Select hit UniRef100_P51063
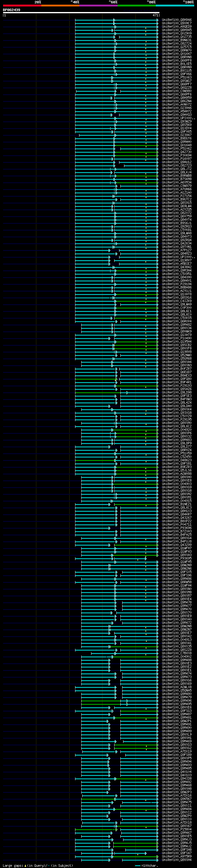197x868 pixels. click(177, 78)
